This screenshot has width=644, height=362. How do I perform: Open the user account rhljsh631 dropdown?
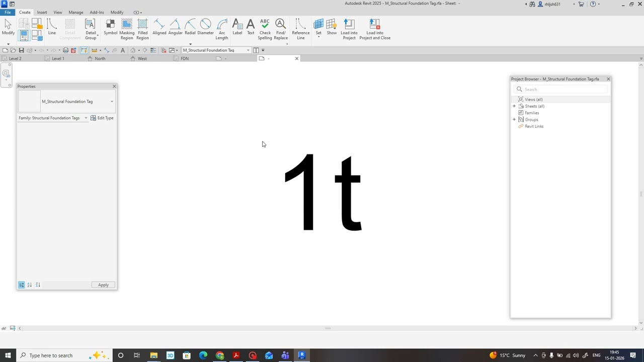coord(574,5)
